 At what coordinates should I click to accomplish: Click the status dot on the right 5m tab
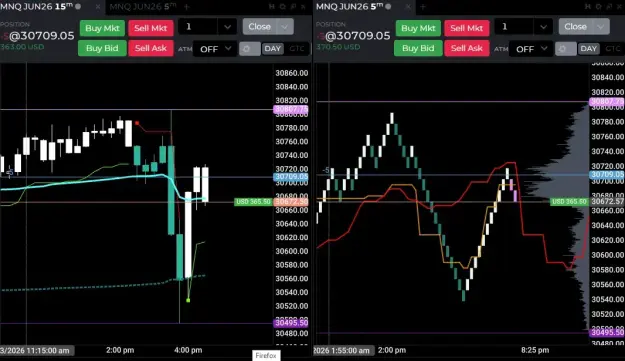(x=388, y=6)
